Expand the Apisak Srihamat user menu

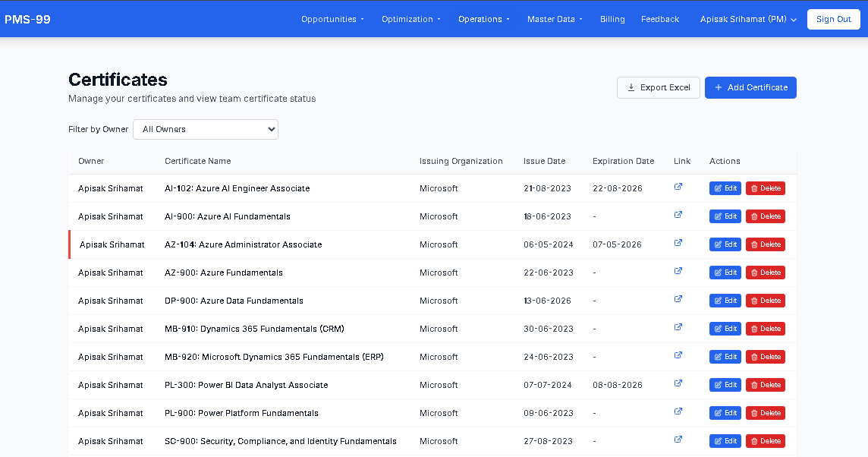tap(748, 19)
